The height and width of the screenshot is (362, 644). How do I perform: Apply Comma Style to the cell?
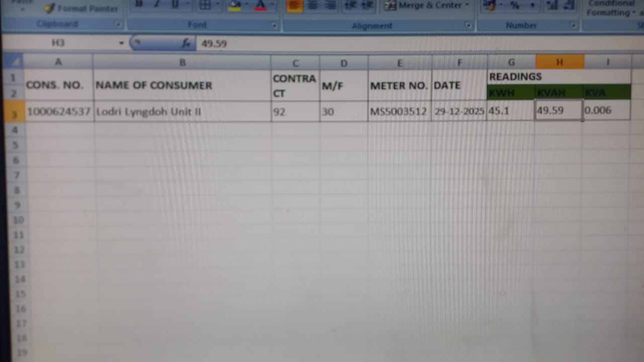point(532,5)
